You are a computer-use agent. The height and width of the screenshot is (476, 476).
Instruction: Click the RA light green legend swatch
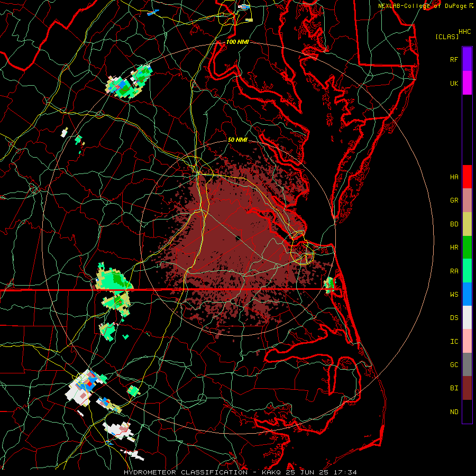pos(467,271)
